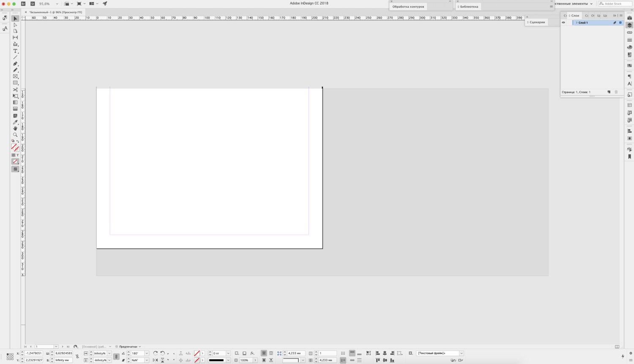
Task: Toggle the constrain scaling proportions link
Action: coord(116,357)
